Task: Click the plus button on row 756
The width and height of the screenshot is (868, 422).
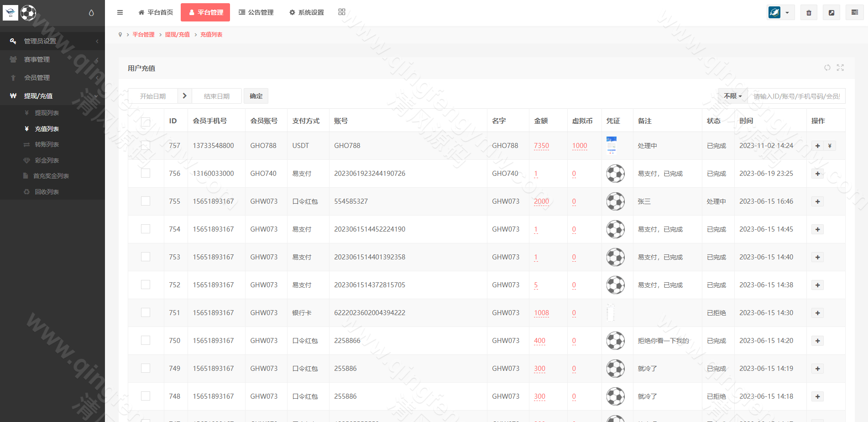Action: click(817, 174)
